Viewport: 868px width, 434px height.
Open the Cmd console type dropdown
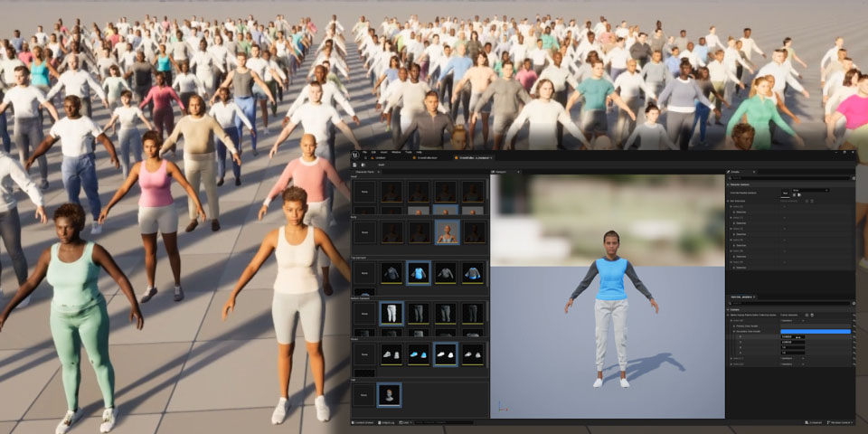[x=404, y=422]
